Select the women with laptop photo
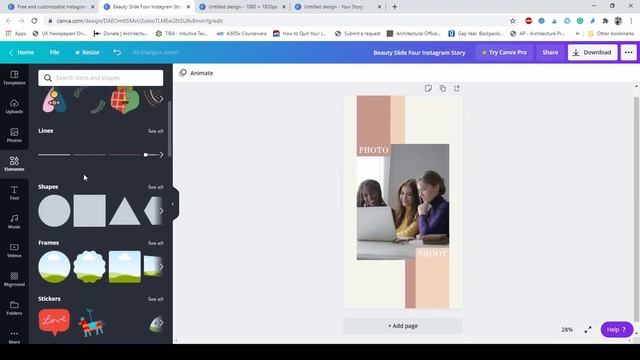 tap(403, 202)
